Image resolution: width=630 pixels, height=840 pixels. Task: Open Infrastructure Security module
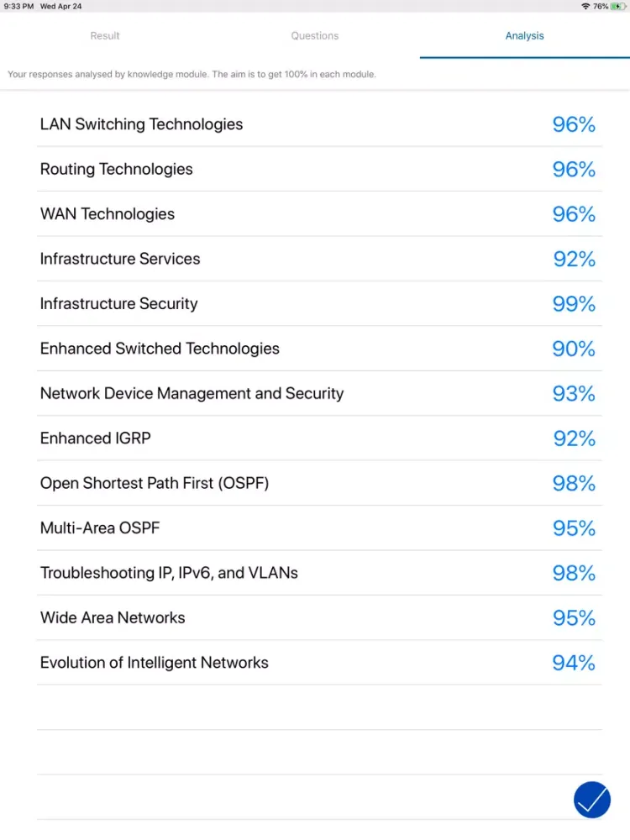(119, 304)
